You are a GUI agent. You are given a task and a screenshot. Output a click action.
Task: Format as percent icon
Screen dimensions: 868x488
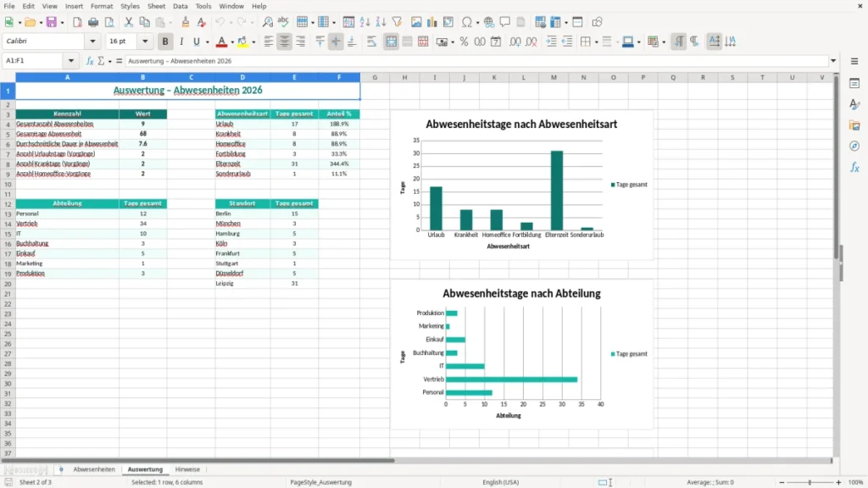(464, 42)
